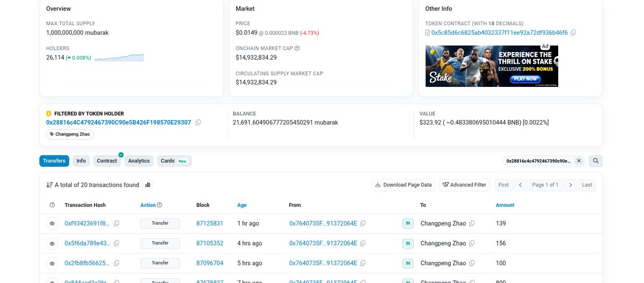Screen dimensions: 644x283
Task: Open the verified Contract tab
Action: tap(107, 161)
